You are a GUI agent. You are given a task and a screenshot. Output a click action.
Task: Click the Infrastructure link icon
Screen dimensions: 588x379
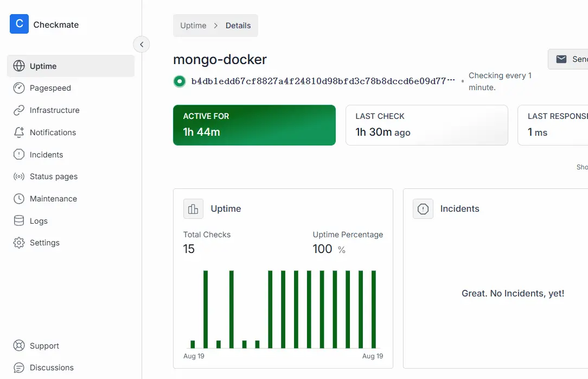[19, 110]
